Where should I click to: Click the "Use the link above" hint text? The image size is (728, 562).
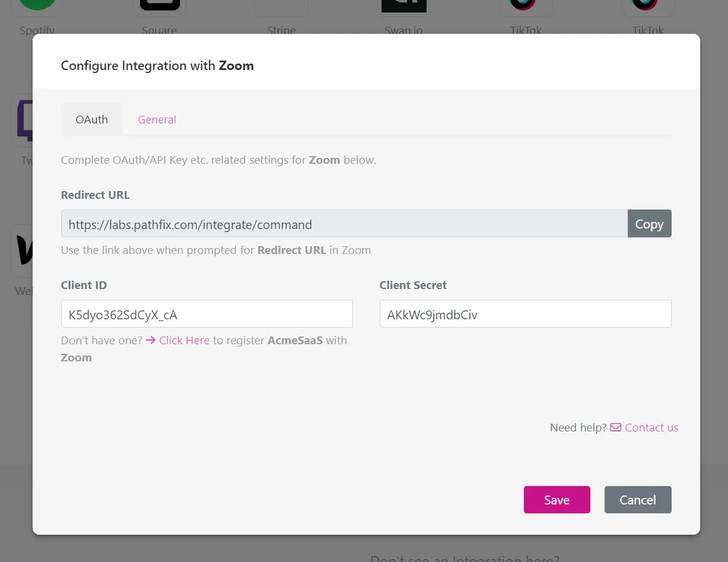[216, 250]
